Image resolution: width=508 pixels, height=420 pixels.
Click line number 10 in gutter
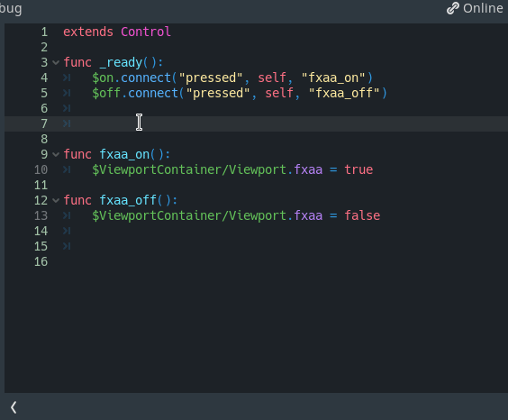point(41,169)
